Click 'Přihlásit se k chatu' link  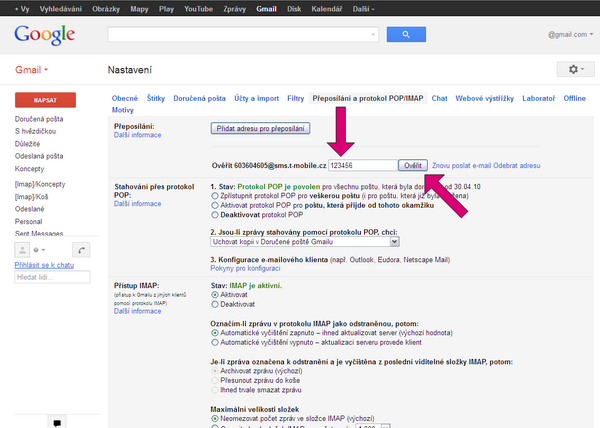click(44, 265)
